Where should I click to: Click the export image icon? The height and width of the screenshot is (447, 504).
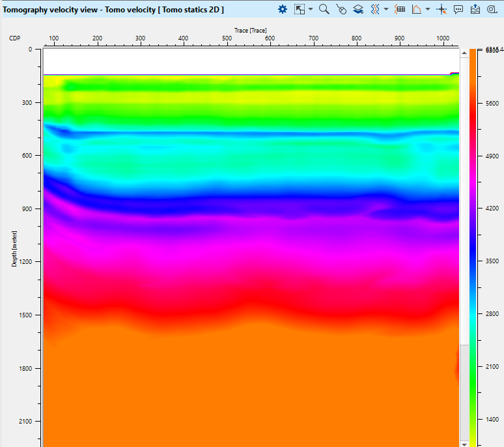coord(475,9)
